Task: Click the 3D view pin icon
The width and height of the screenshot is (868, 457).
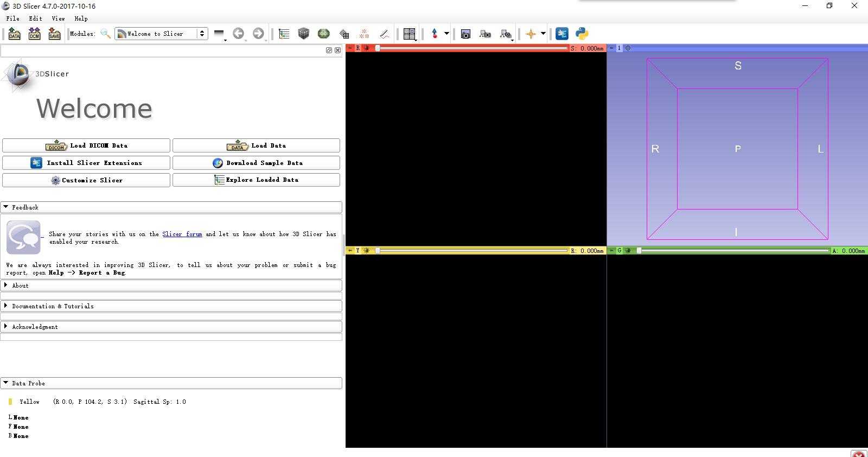Action: tap(611, 48)
